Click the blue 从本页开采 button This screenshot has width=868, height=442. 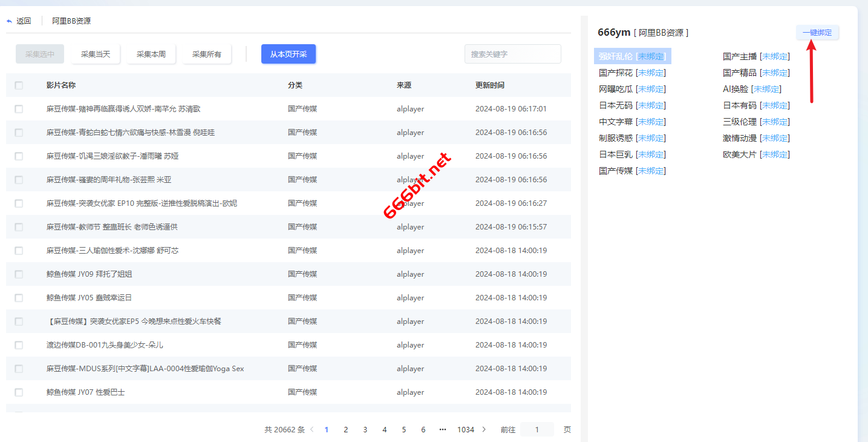[x=288, y=53]
